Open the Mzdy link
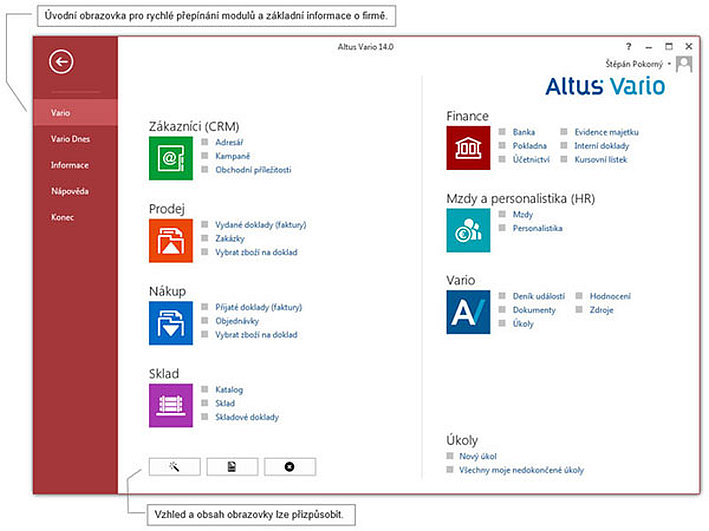This screenshot has height=531, width=709. click(x=523, y=214)
